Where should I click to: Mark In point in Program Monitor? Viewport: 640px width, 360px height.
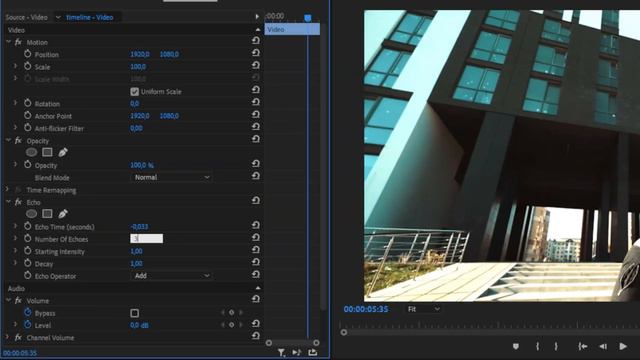[538, 346]
